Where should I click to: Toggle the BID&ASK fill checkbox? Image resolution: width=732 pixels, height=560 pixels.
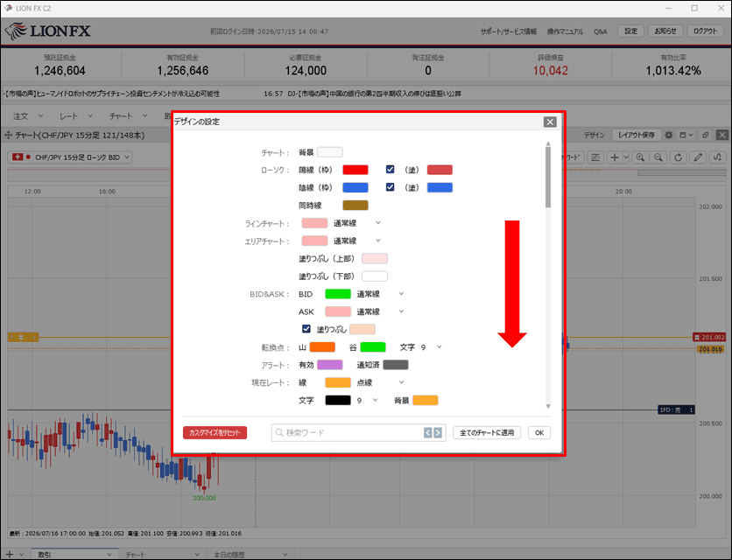click(306, 329)
